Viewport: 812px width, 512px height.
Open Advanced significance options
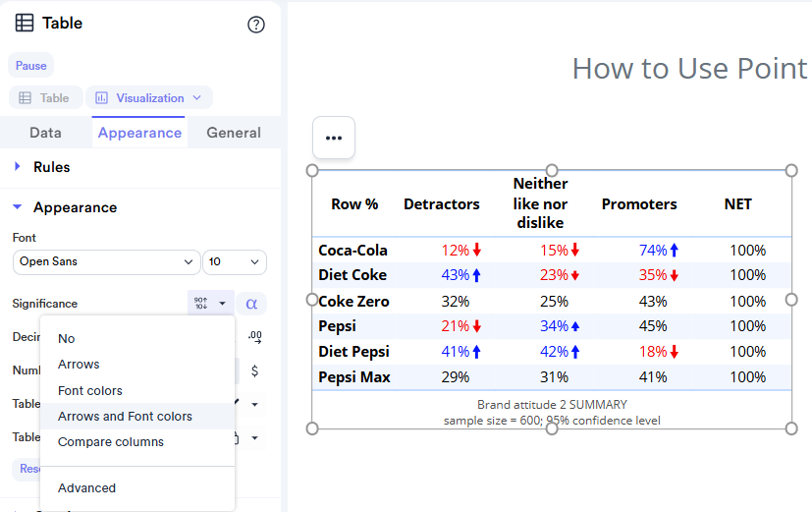coord(137,488)
